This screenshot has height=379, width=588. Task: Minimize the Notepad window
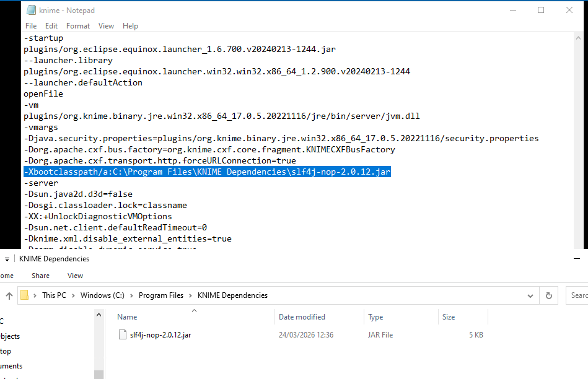tap(512, 11)
